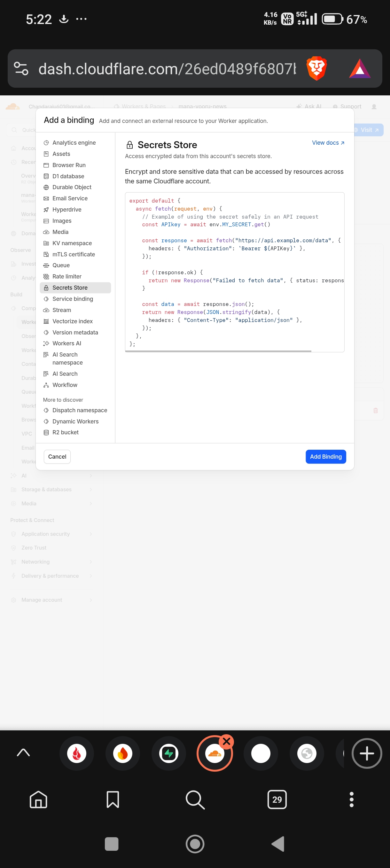Image resolution: width=390 pixels, height=868 pixels.
Task: Open Support in header
Action: 347,107
